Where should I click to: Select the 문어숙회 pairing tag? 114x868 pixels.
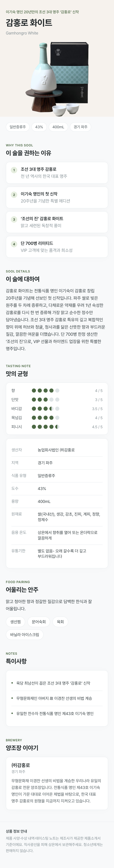39,622
